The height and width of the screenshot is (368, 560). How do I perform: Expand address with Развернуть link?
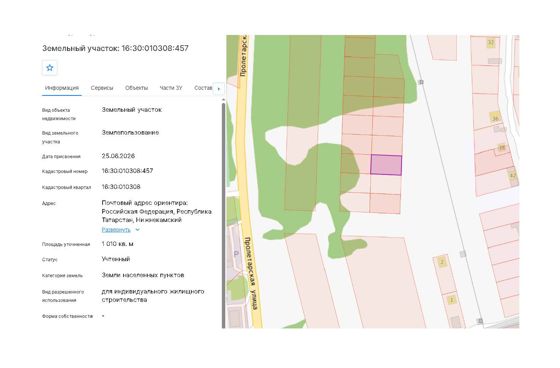pyautogui.click(x=116, y=230)
